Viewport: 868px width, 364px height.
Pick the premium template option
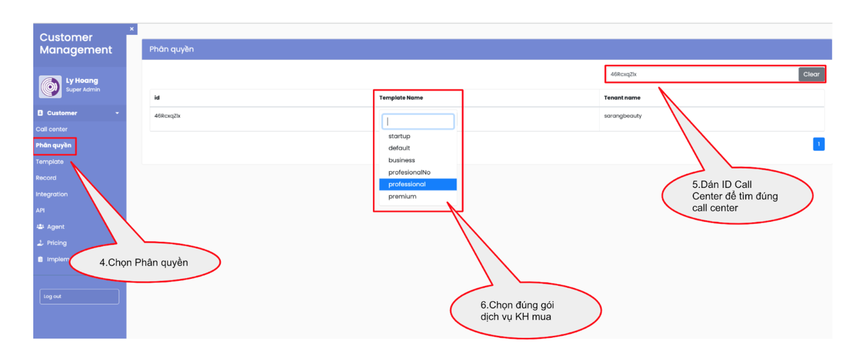click(x=402, y=197)
